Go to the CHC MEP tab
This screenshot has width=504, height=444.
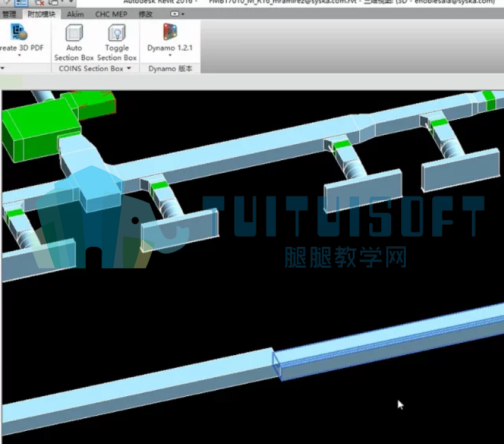point(112,14)
